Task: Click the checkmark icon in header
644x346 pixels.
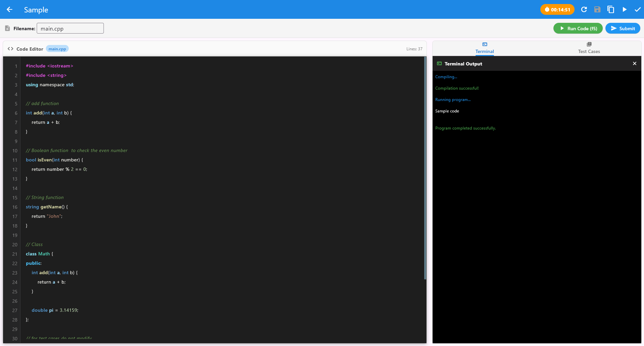Action: 638,9
